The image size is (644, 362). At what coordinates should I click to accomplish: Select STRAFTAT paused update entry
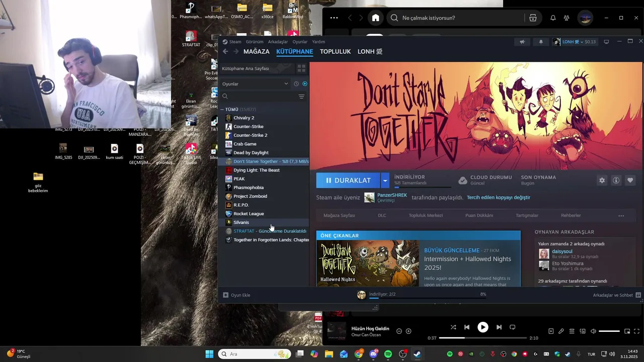(264, 231)
